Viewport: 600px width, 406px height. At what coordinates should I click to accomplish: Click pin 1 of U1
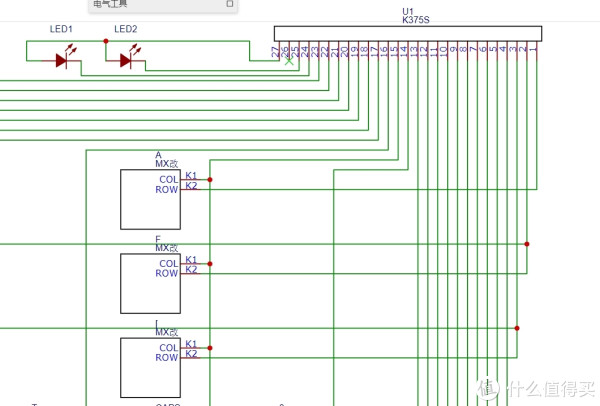[x=533, y=50]
